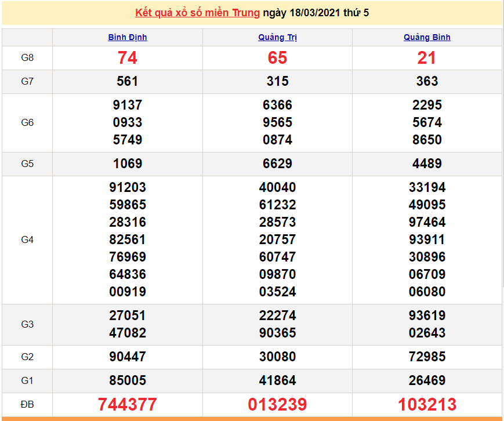Viewport: 504px width, 421px height.
Task: Click the ĐB row label
Action: 27,404
